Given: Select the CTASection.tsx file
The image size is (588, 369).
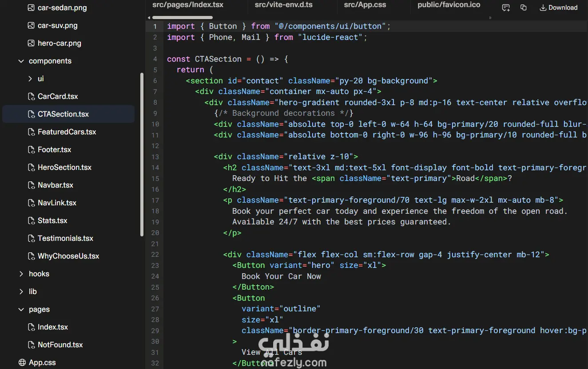Looking at the screenshot, I should (68, 114).
